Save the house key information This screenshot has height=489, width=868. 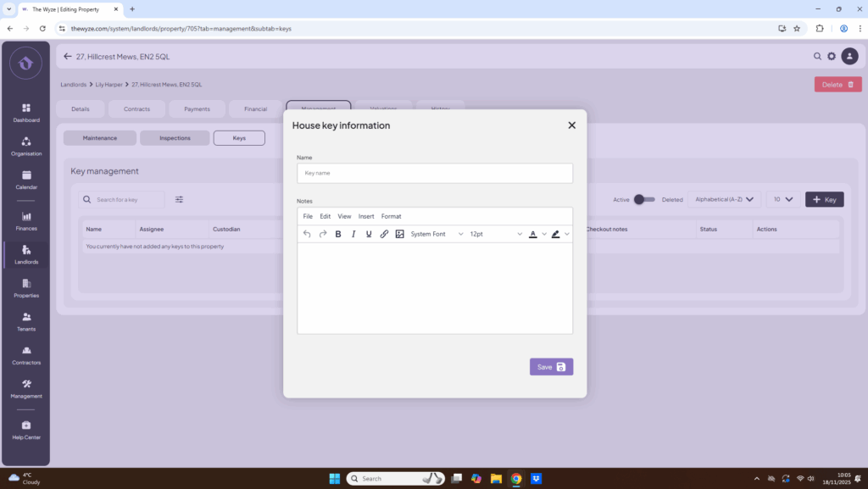pyautogui.click(x=551, y=367)
